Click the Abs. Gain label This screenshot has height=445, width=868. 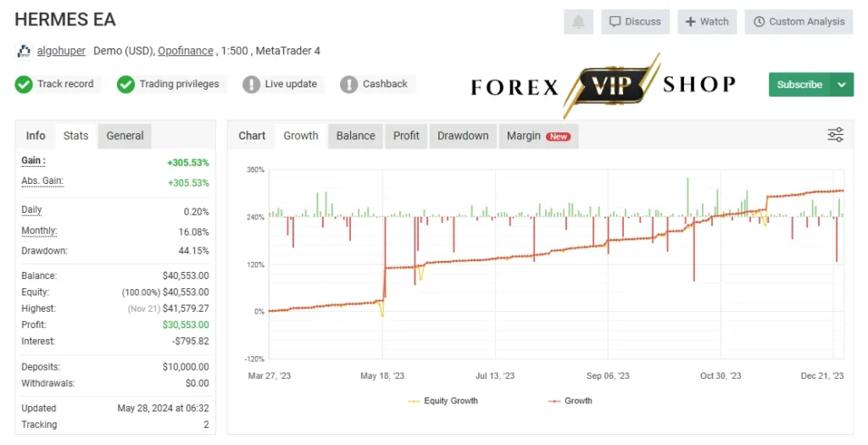pyautogui.click(x=42, y=181)
